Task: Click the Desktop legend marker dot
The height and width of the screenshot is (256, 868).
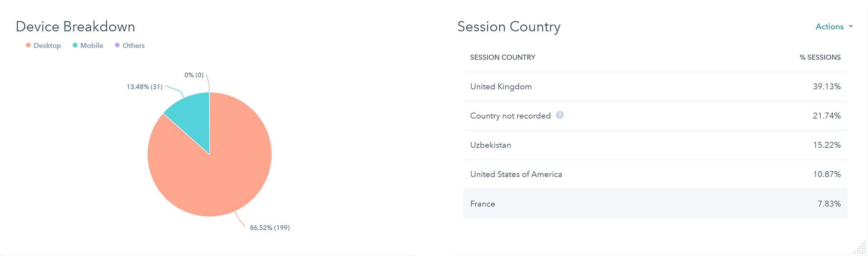Action: click(28, 45)
